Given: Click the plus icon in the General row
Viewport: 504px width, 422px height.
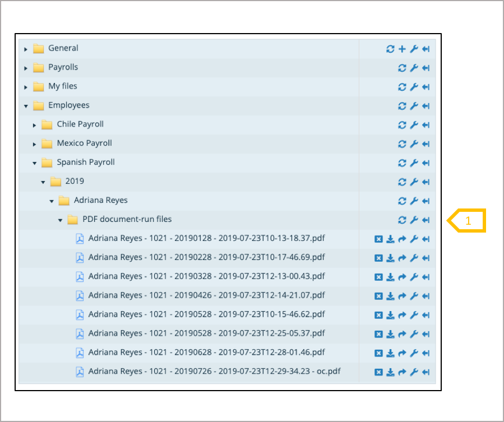Looking at the screenshot, I should click(402, 49).
